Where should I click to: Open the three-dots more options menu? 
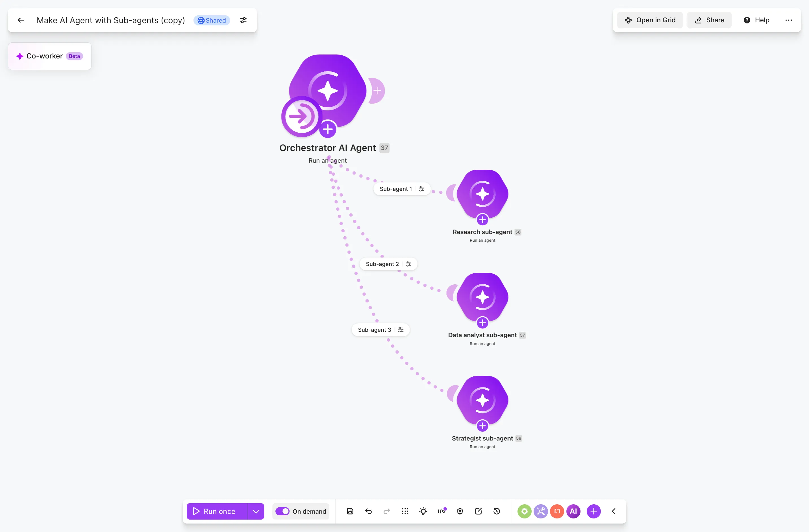coord(789,20)
